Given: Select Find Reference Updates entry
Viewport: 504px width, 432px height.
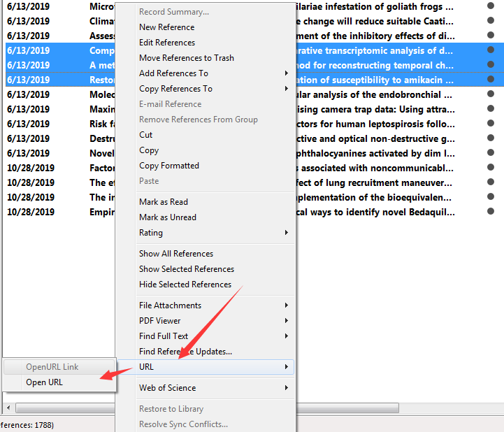Looking at the screenshot, I should pos(185,352).
